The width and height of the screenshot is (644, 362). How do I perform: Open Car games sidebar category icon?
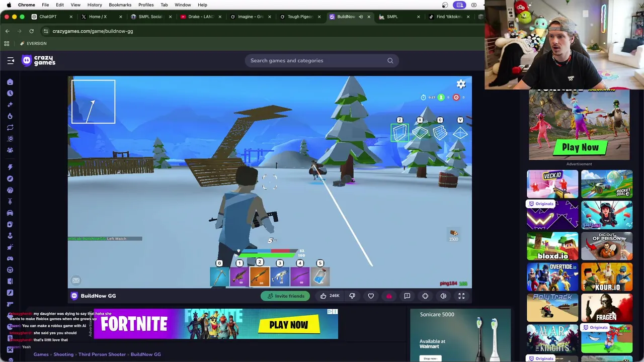point(10,213)
